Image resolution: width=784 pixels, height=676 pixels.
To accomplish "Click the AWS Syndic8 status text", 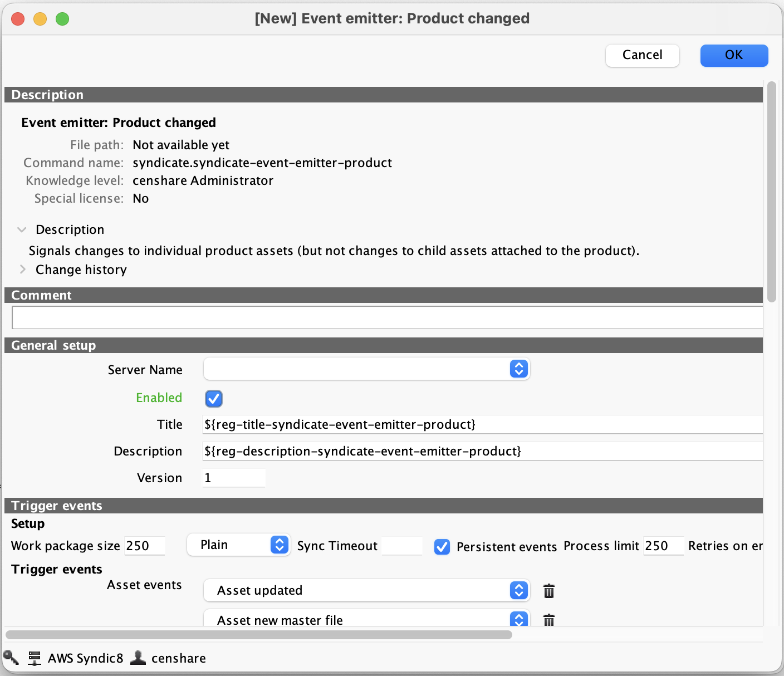I will coord(85,658).
